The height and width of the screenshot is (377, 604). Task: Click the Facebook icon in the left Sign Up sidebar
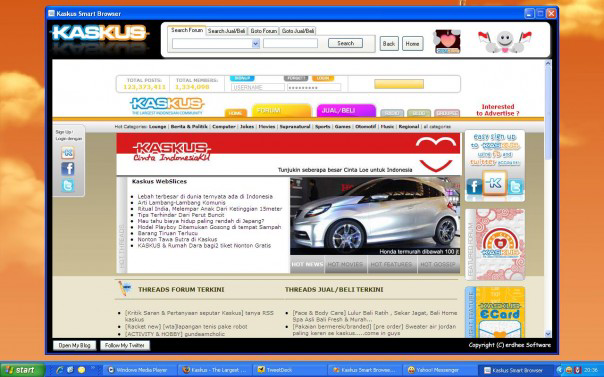coord(68,169)
